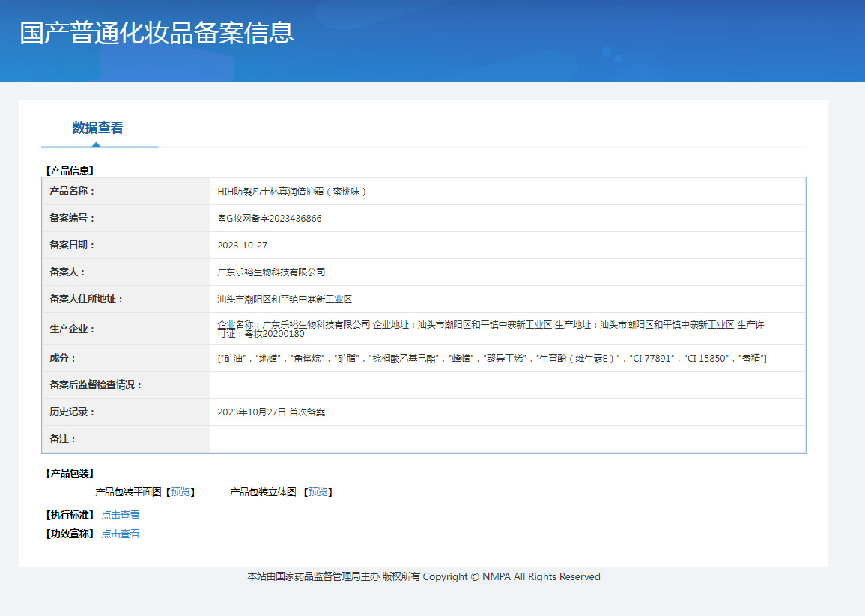The image size is (865, 616).
Task: Click the 国产普通化妆品备案信息 page title
Action: [157, 33]
